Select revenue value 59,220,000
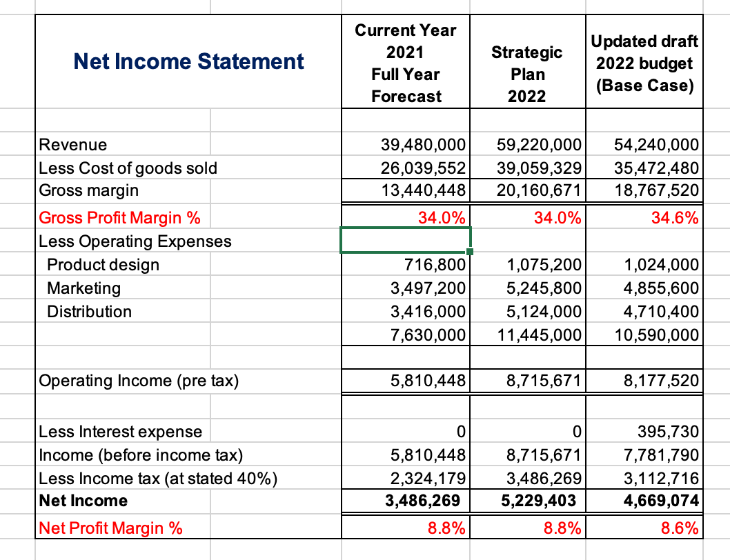This screenshot has height=560, width=730. (x=539, y=144)
